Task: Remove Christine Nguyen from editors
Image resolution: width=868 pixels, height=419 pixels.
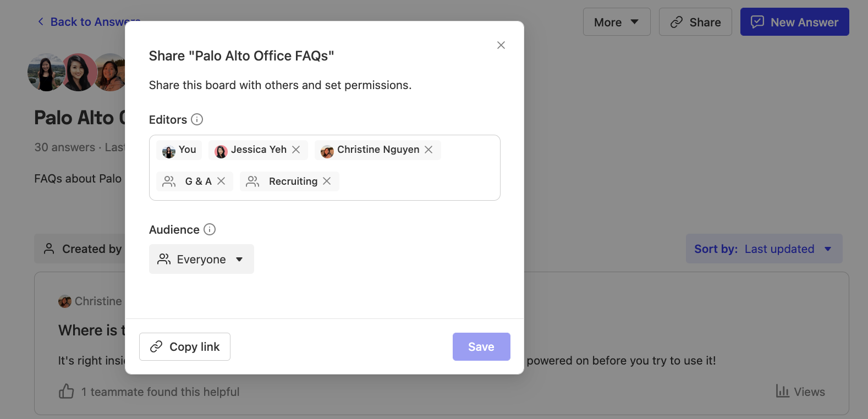Action: 428,150
